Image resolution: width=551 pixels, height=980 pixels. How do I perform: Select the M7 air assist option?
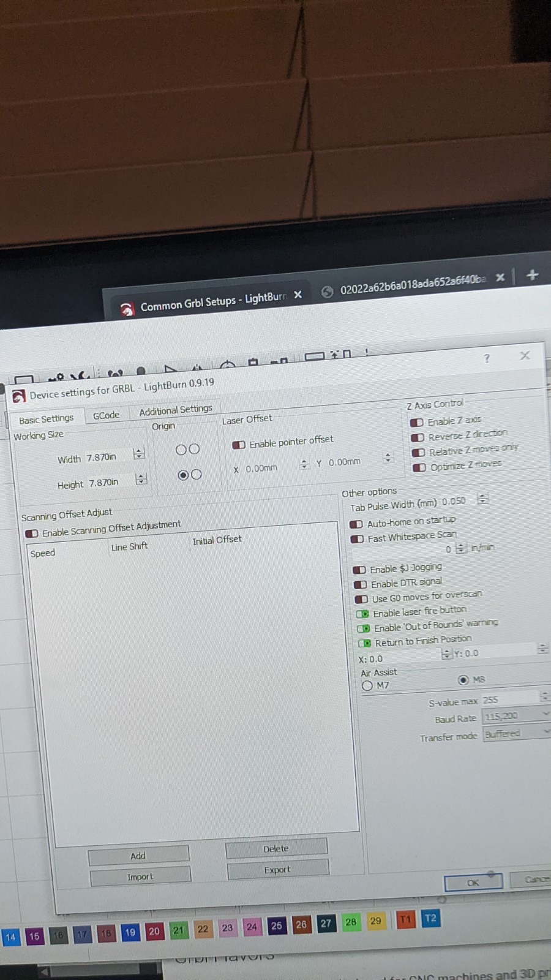pos(367,685)
